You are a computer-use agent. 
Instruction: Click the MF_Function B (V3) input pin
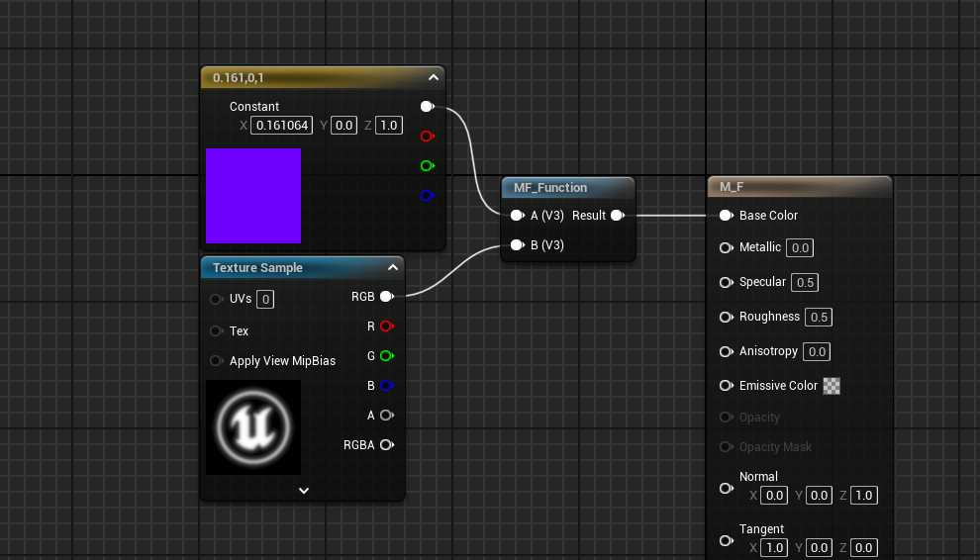click(518, 245)
